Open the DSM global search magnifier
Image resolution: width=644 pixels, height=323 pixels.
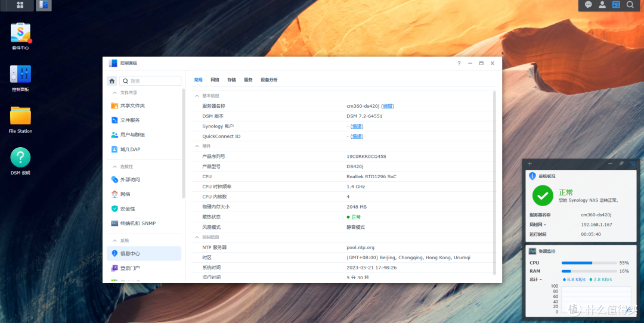(630, 5)
